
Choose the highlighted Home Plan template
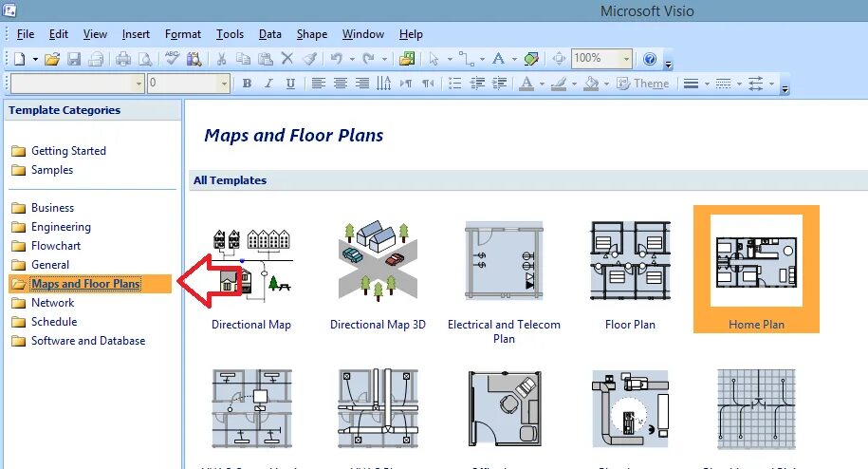[756, 269]
